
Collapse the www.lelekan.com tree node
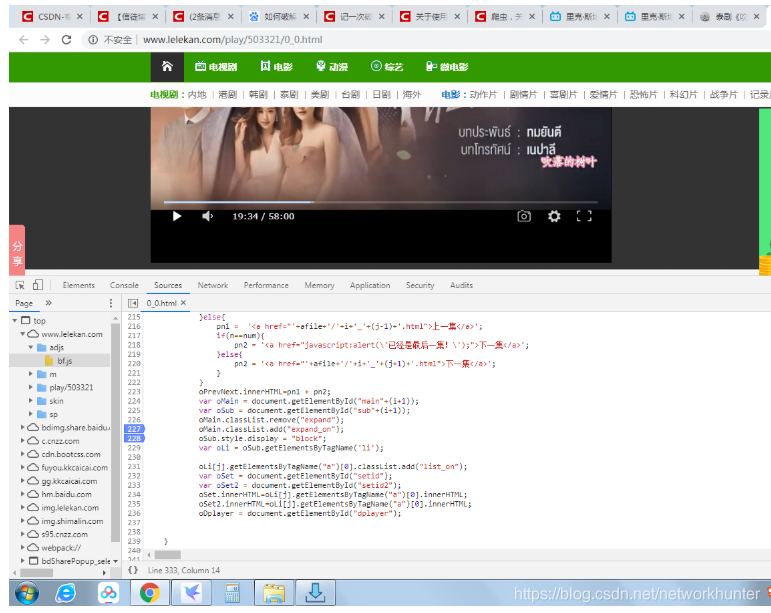click(23, 334)
